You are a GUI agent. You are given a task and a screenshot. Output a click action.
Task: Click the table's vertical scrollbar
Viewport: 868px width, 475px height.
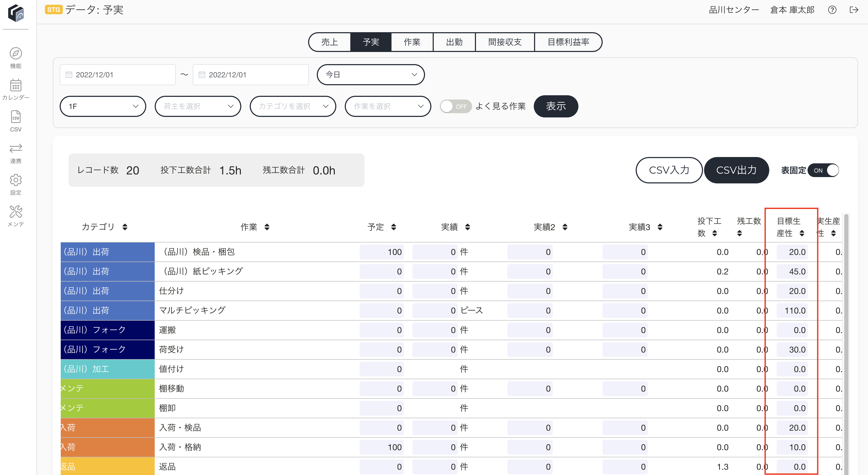pos(846,344)
